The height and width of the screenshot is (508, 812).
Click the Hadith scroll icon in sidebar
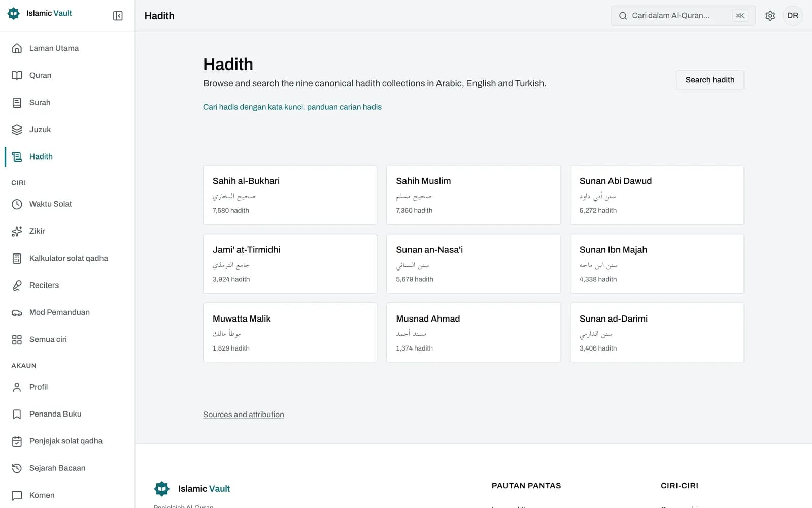pyautogui.click(x=17, y=156)
